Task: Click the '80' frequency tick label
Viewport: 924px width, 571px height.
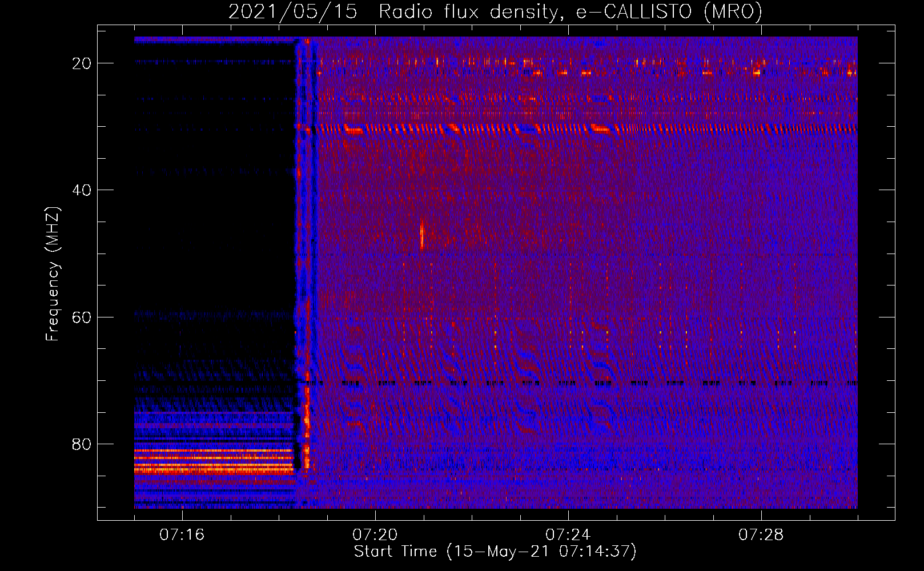Action: [82, 444]
